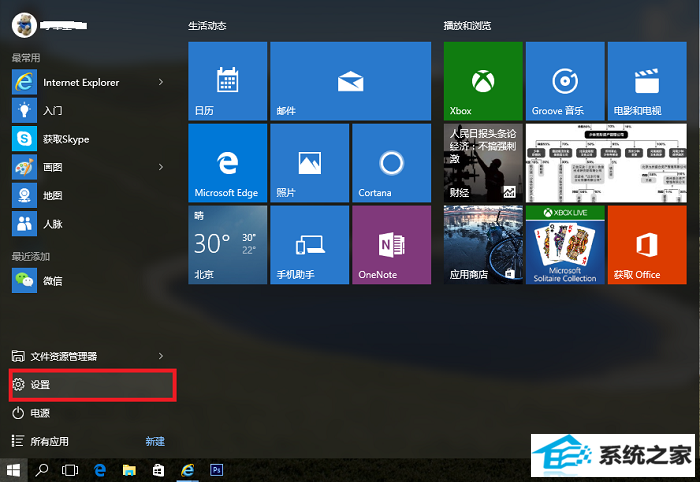Open Task View on taskbar
This screenshot has height=482, width=700.
70,470
